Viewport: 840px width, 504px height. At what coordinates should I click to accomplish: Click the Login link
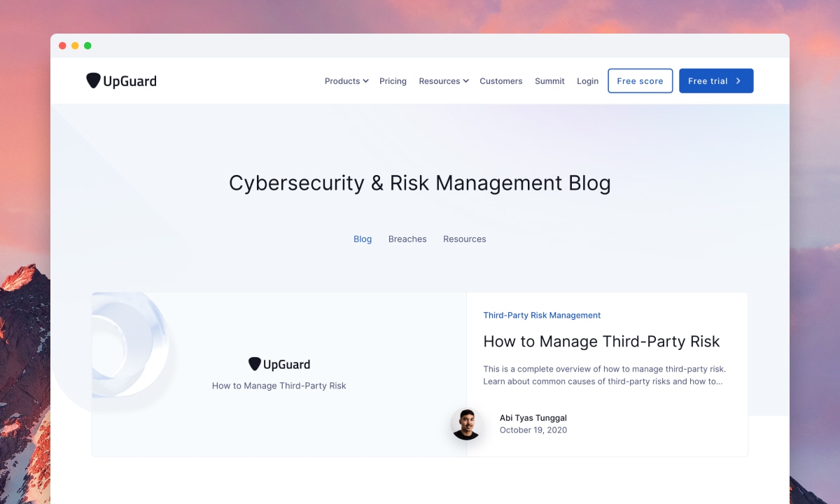(587, 81)
